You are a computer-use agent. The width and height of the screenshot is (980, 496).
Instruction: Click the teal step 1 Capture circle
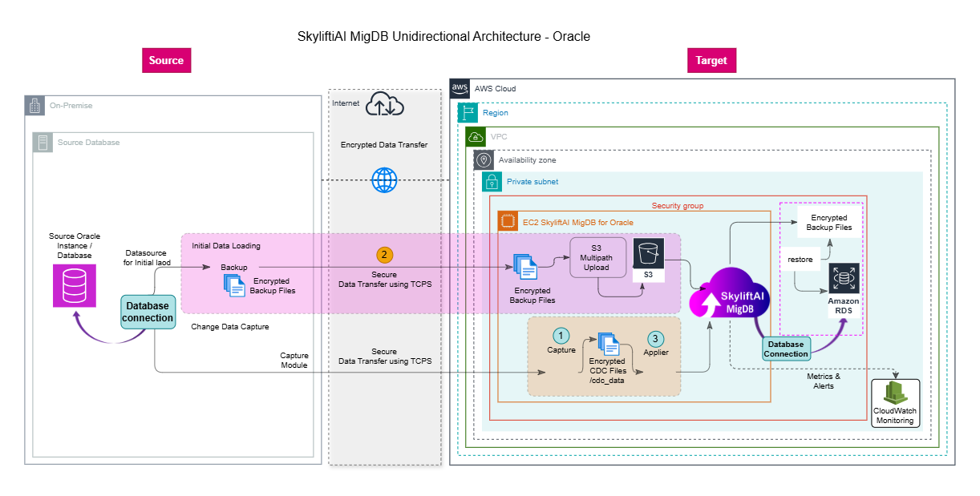(x=561, y=334)
